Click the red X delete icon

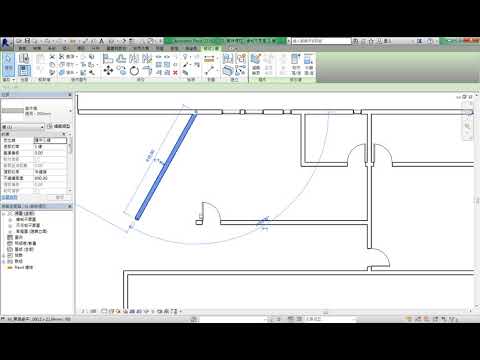pyautogui.click(x=175, y=72)
